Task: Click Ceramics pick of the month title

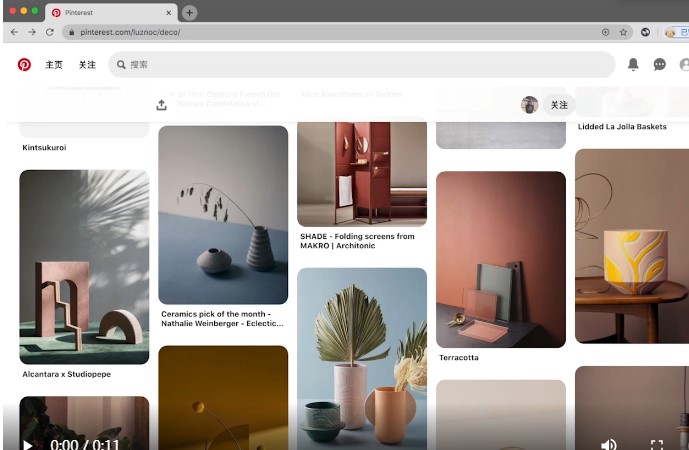Action: 222,319
